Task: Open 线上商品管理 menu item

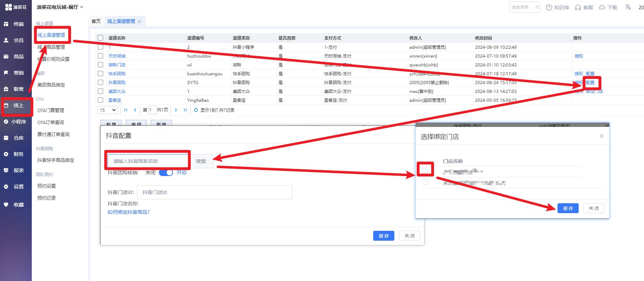Action: coord(51,47)
